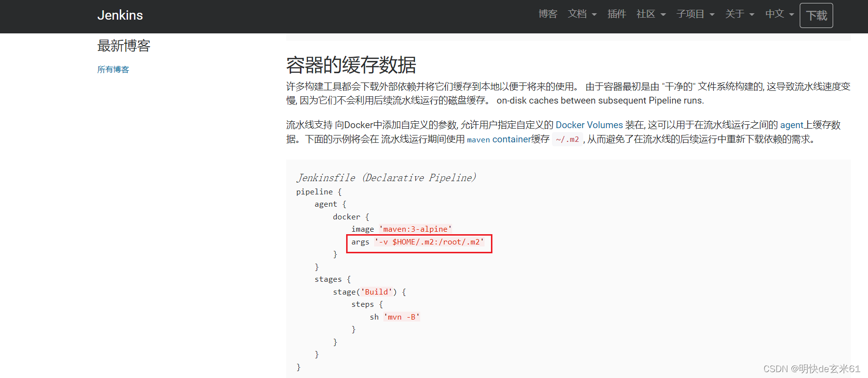Expand the 子项目 dropdown menu
The height and width of the screenshot is (378, 868).
695,14
